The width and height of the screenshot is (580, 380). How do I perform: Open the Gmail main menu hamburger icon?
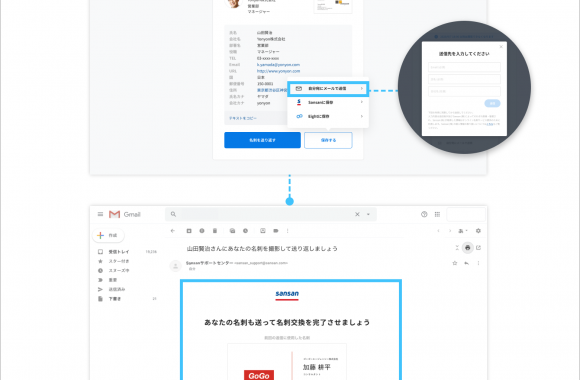pos(100,214)
